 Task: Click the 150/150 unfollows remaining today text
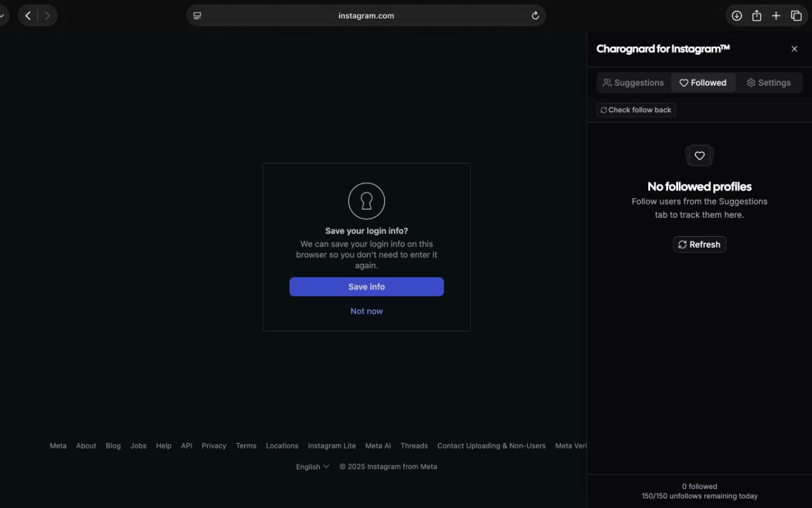(700, 496)
